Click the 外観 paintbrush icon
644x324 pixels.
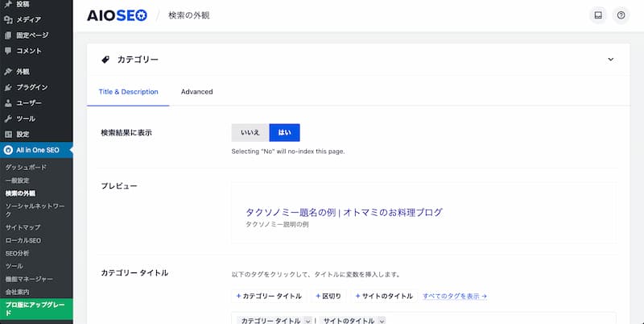pyautogui.click(x=8, y=72)
